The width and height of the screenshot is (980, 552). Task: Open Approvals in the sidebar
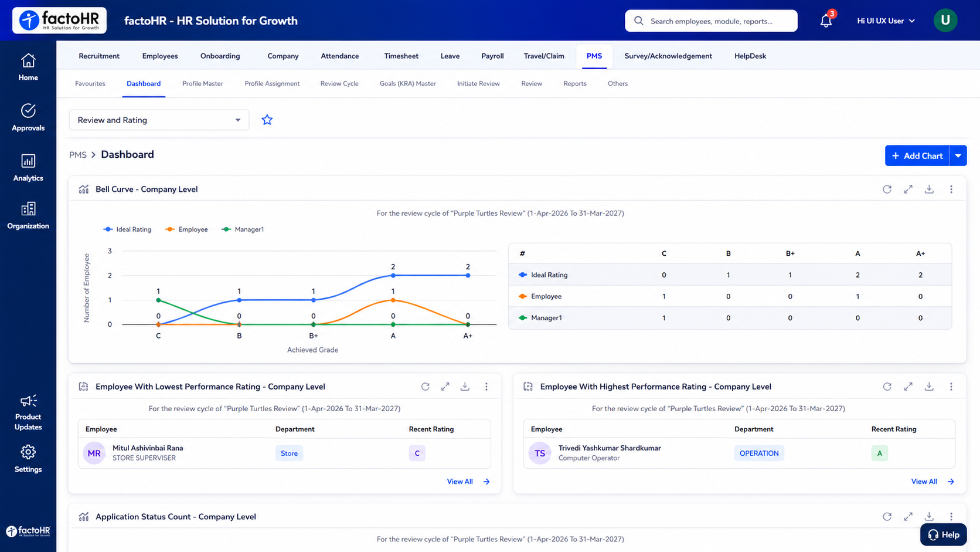[28, 117]
